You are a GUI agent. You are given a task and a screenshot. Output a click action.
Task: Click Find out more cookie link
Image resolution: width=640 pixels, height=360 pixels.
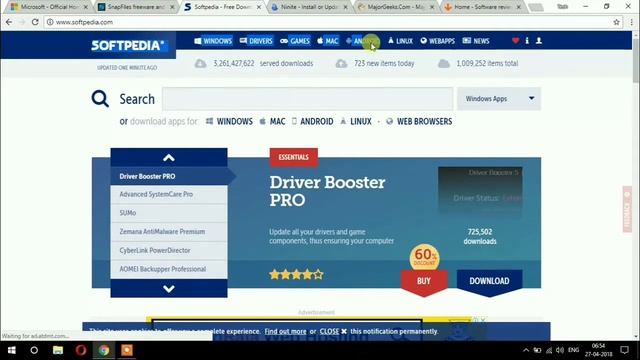pos(285,331)
